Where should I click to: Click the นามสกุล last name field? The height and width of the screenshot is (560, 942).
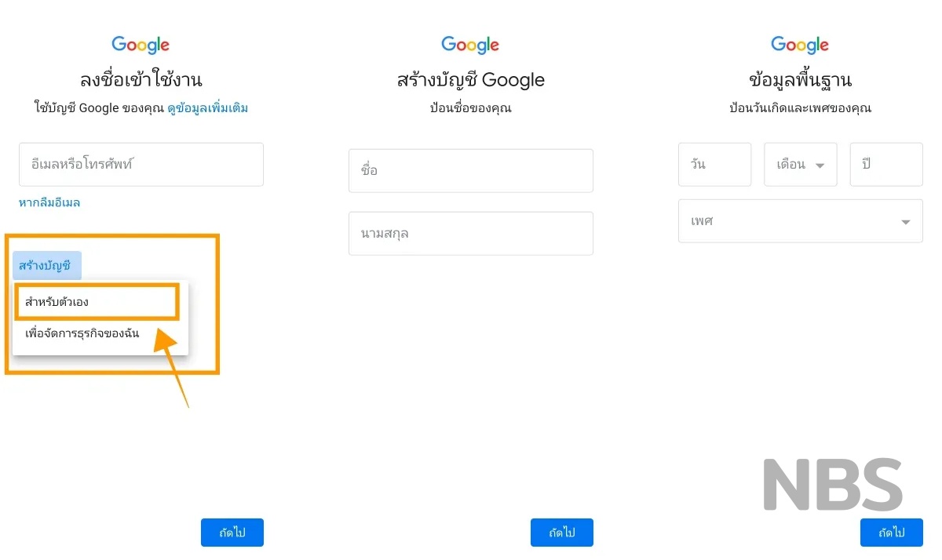pyautogui.click(x=471, y=234)
